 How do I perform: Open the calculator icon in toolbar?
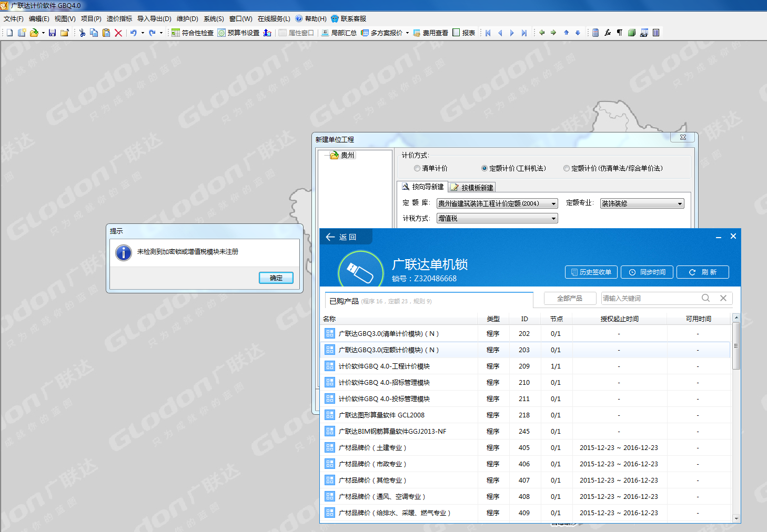(596, 33)
